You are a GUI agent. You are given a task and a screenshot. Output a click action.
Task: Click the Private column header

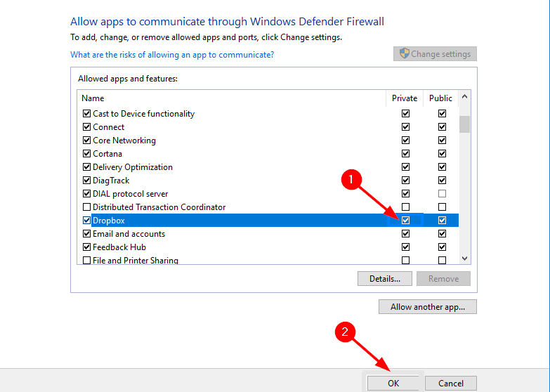[405, 98]
